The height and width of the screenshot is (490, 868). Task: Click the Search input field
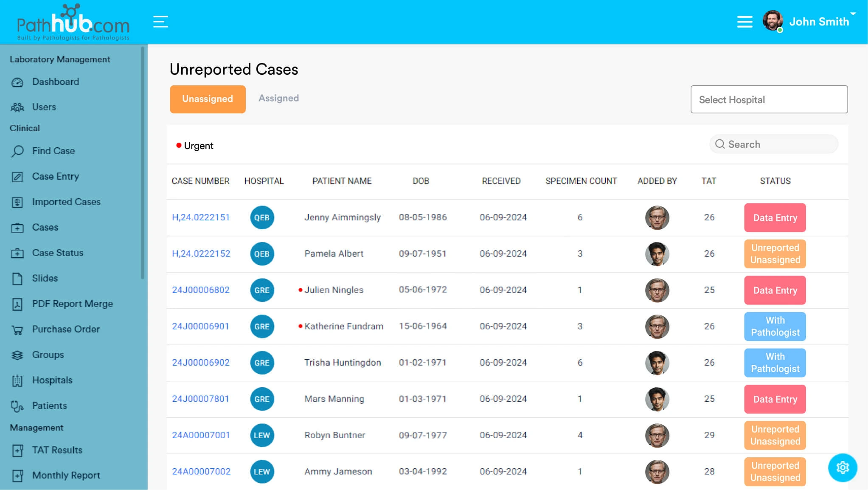(774, 144)
